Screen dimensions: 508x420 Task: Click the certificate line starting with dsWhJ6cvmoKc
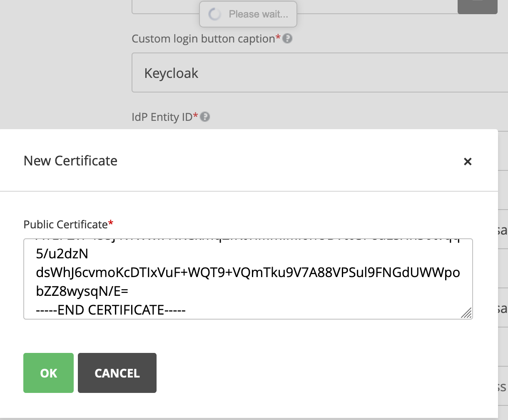pyautogui.click(x=248, y=272)
